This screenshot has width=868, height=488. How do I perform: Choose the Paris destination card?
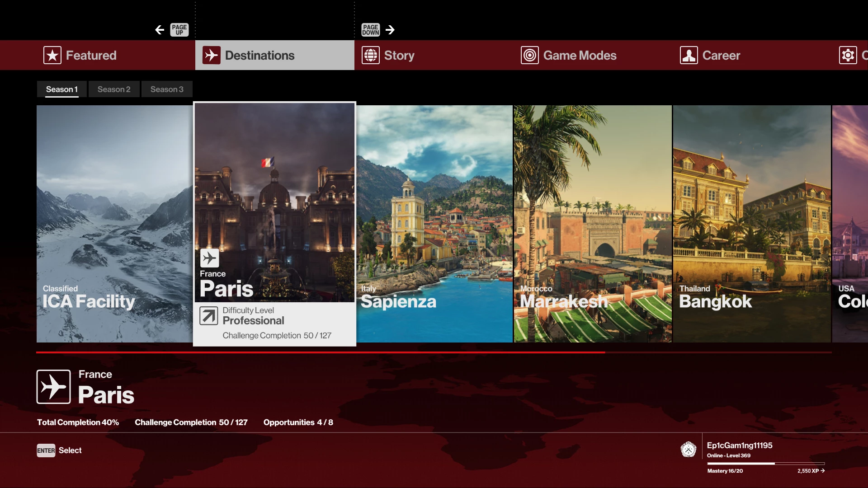[x=275, y=224]
